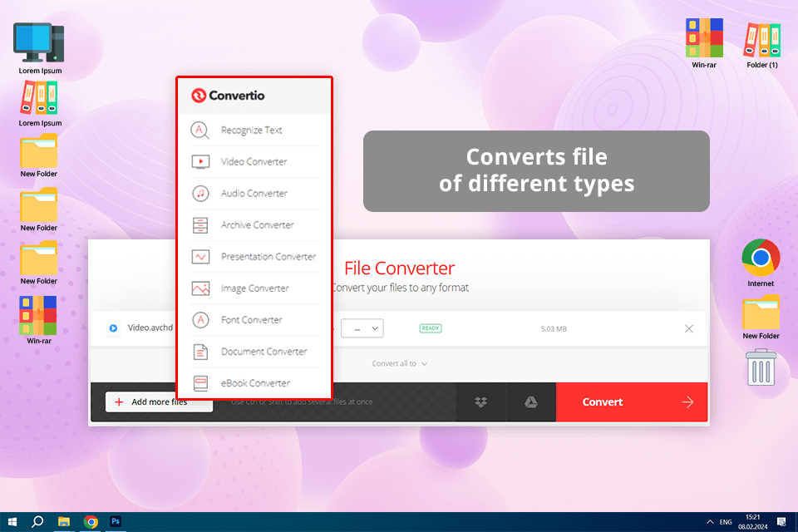Open Photoshop from the taskbar
The width and height of the screenshot is (798, 532).
click(x=116, y=521)
